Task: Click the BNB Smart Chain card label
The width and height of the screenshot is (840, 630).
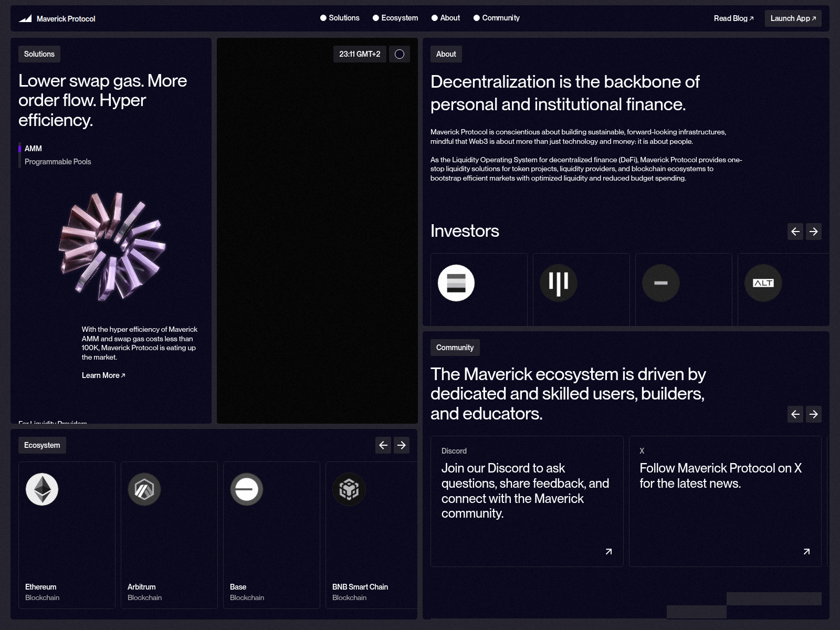Action: click(x=360, y=587)
